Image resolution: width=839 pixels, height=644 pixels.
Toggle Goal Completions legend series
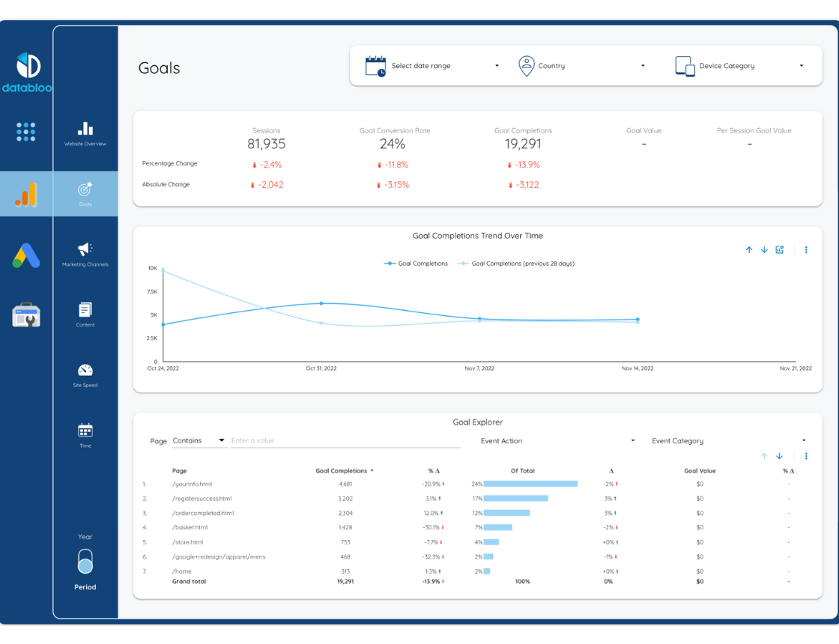coord(417,264)
